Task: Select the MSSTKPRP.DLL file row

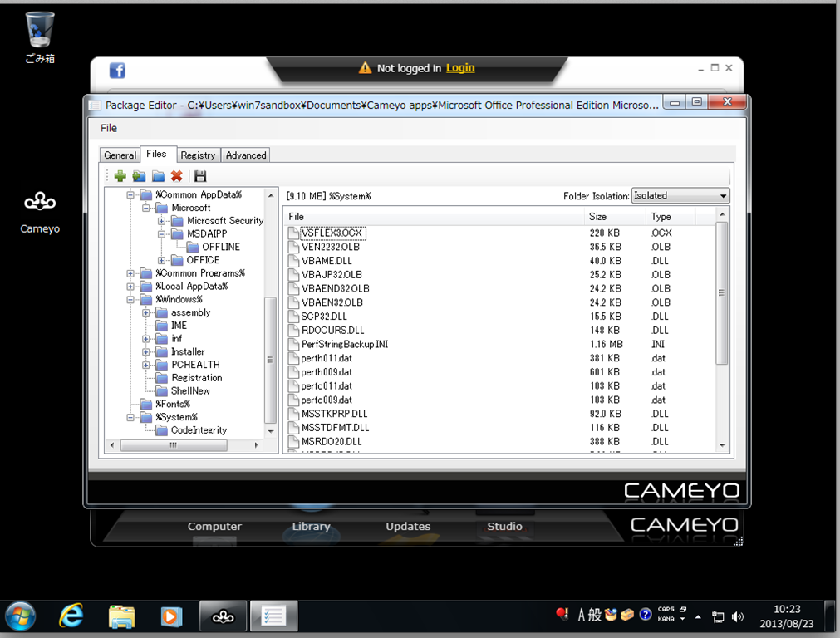Action: tap(501, 414)
